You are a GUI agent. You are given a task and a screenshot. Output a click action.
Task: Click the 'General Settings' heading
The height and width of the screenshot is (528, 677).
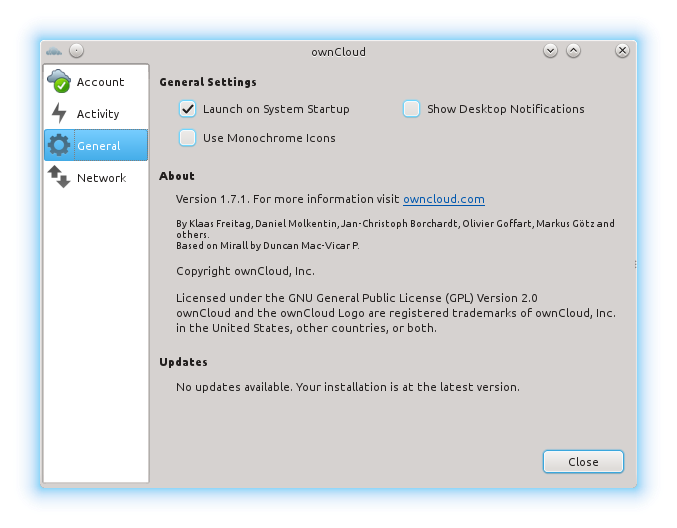[208, 82]
